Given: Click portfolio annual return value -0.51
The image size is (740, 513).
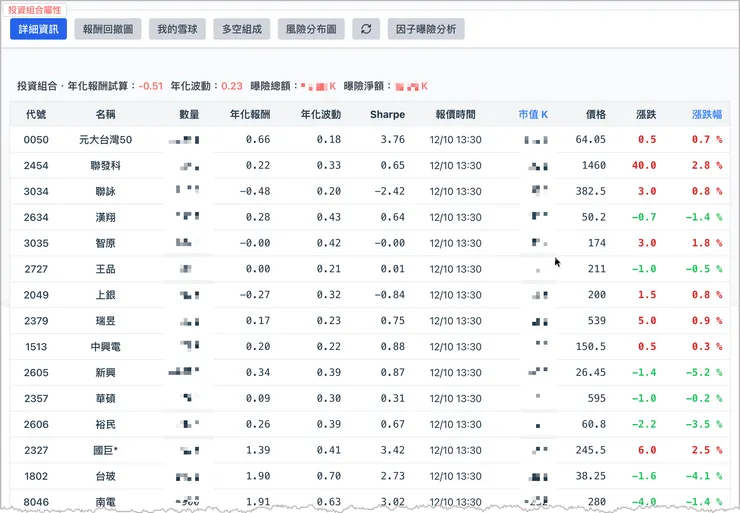Looking at the screenshot, I should pos(151,86).
